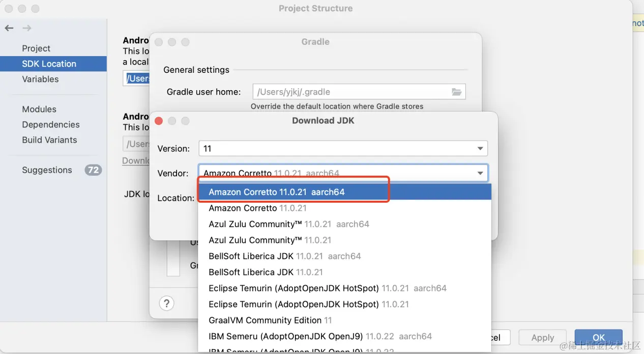Choose IBM Semeru 11.0.22 aarch64
644x354 pixels.
320,336
